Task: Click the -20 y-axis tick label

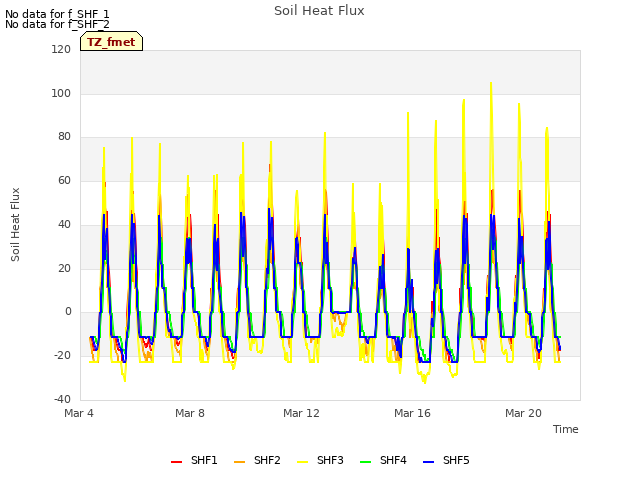Action: [62, 356]
